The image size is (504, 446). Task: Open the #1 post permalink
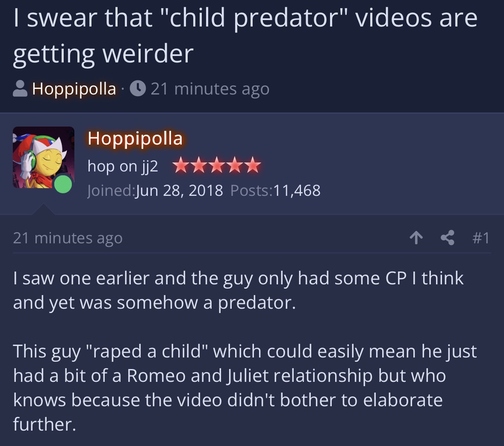click(x=481, y=238)
